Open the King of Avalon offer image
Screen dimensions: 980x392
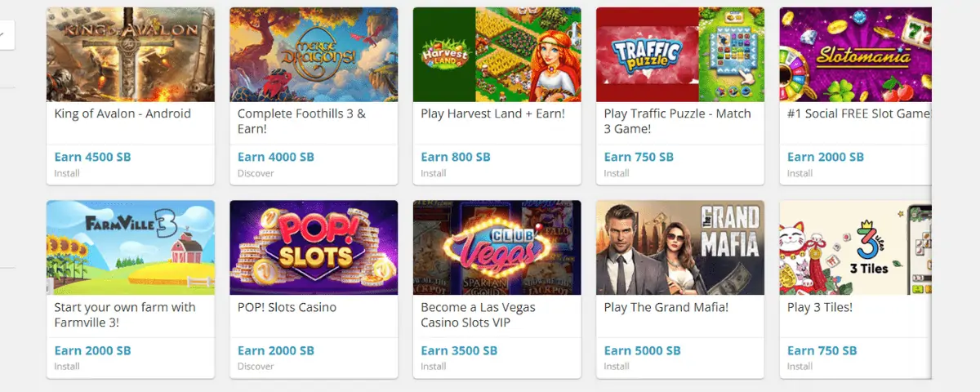(131, 55)
